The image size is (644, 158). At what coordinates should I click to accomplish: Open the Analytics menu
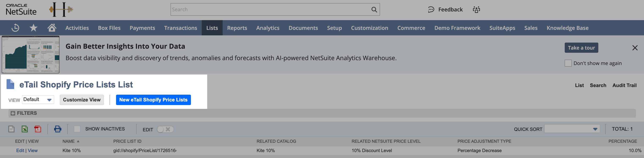click(268, 28)
